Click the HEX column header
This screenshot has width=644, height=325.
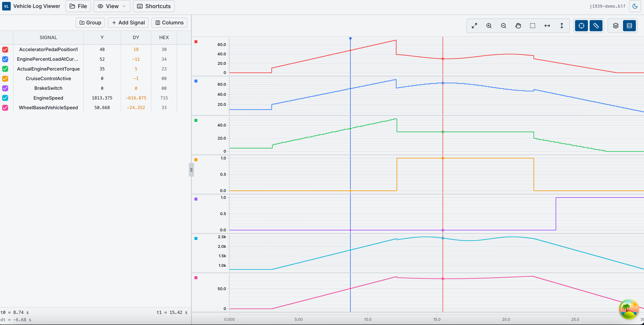click(164, 37)
